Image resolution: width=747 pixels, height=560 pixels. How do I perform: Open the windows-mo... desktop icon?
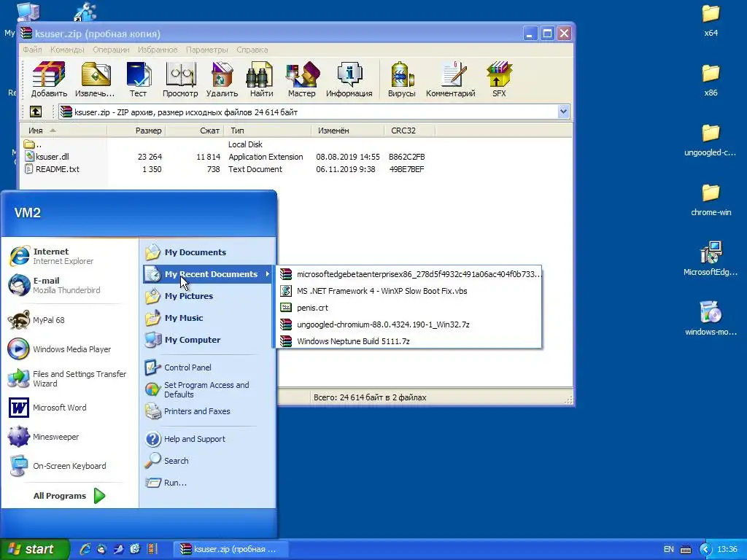[711, 319]
